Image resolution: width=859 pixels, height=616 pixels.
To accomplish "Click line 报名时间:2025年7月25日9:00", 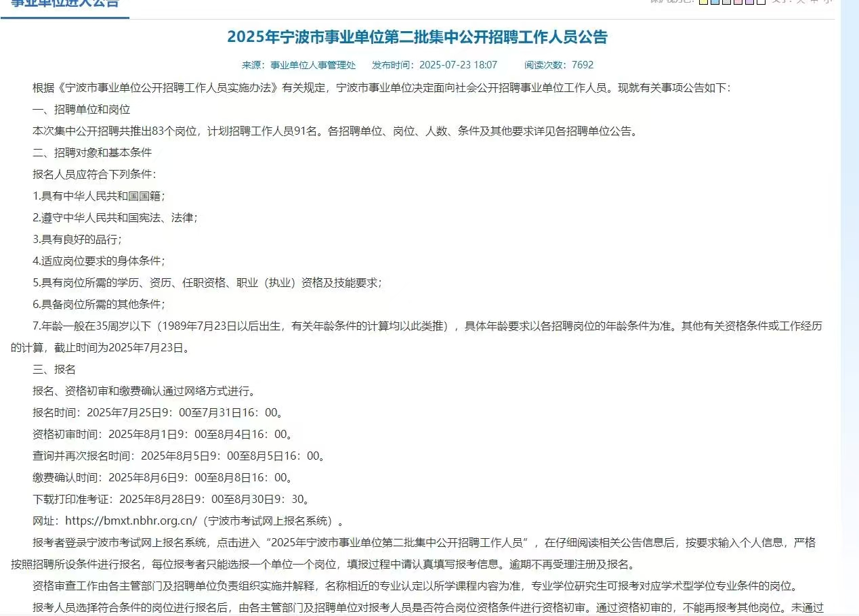I will coord(159,413).
